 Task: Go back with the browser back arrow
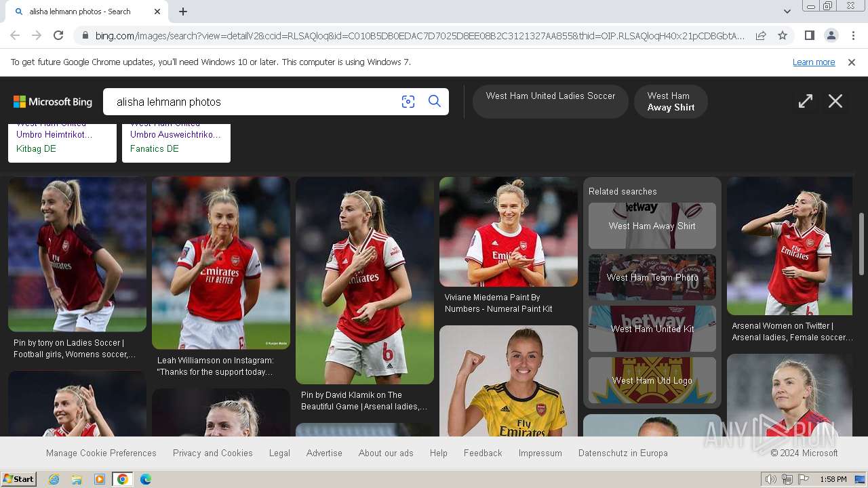click(15, 35)
